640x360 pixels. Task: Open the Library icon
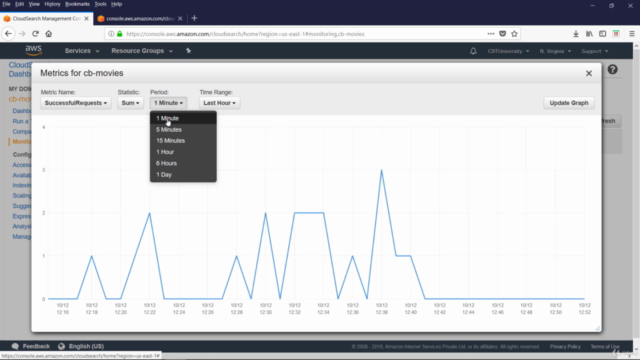point(589,34)
